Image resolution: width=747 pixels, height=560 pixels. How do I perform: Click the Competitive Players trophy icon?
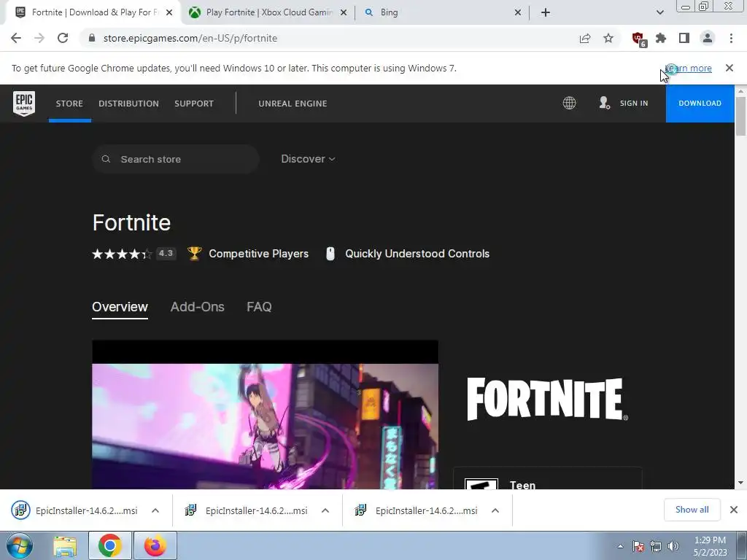click(194, 253)
